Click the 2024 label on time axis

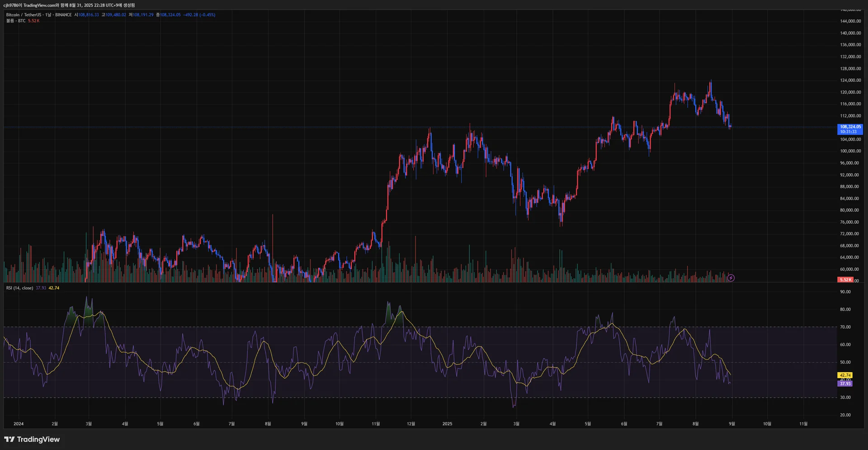coord(19,424)
